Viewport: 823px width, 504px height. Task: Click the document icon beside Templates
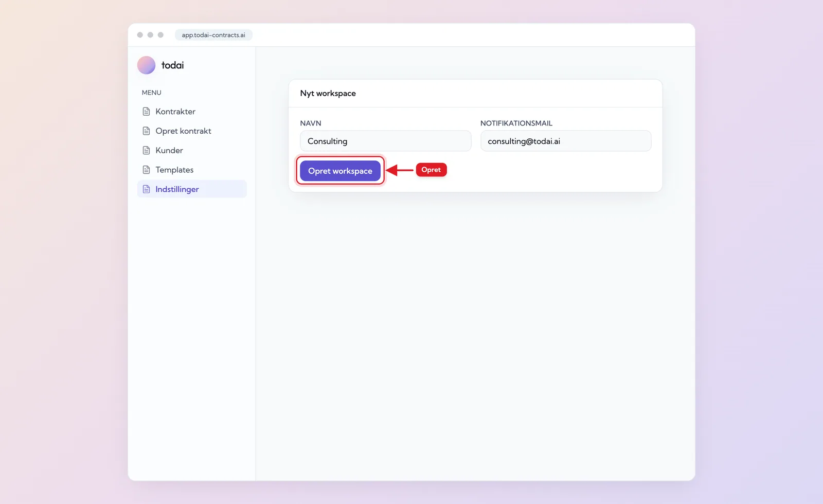click(146, 170)
